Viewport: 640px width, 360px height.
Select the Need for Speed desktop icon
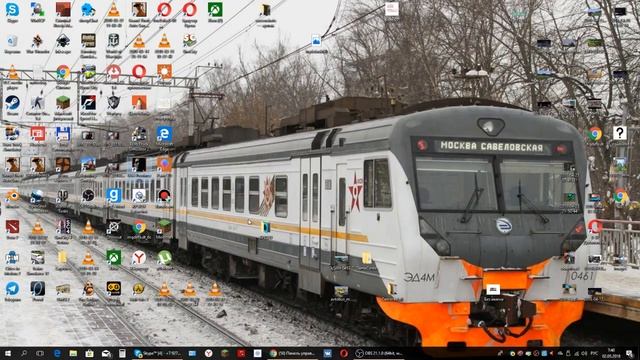click(x=88, y=103)
